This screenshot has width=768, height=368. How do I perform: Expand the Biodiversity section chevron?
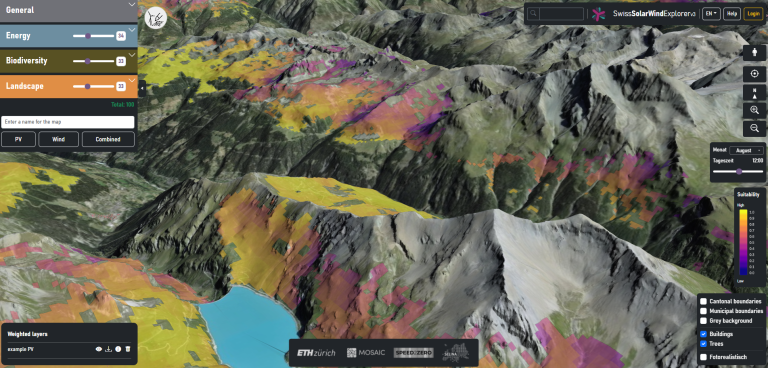click(131, 55)
